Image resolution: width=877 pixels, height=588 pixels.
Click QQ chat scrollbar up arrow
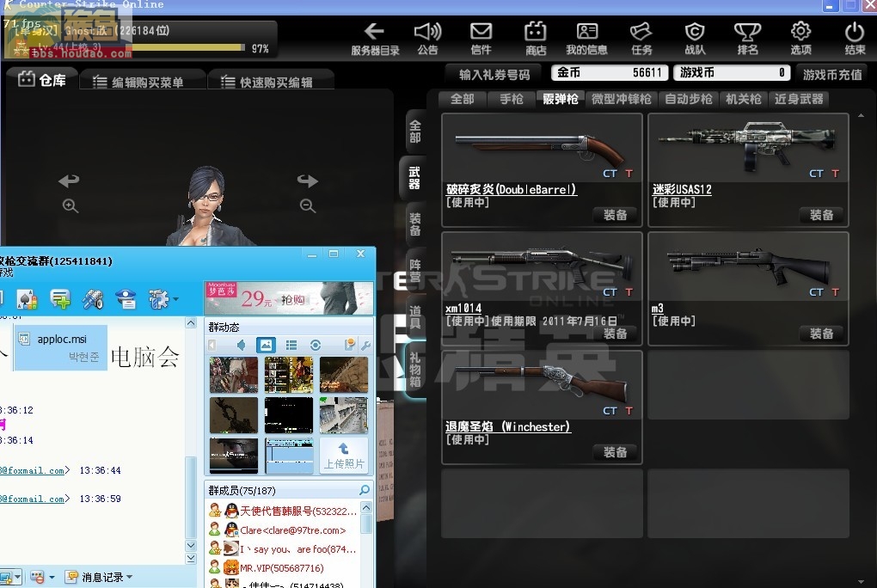(x=191, y=323)
